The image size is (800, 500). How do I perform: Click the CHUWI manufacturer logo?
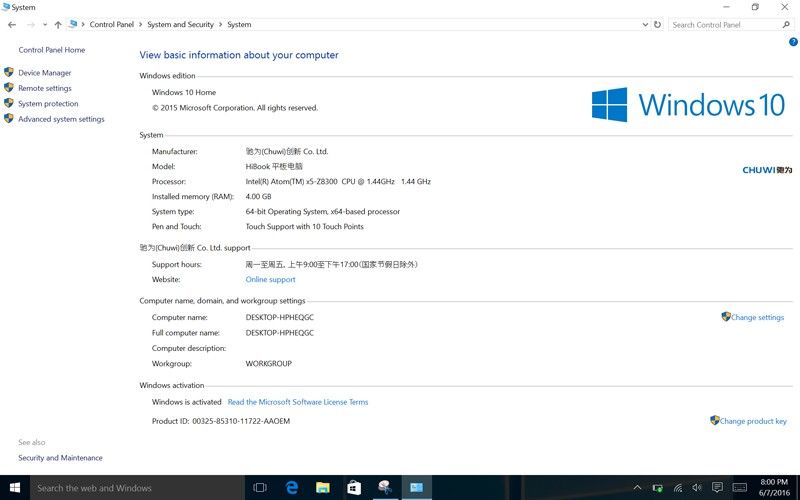click(x=767, y=170)
